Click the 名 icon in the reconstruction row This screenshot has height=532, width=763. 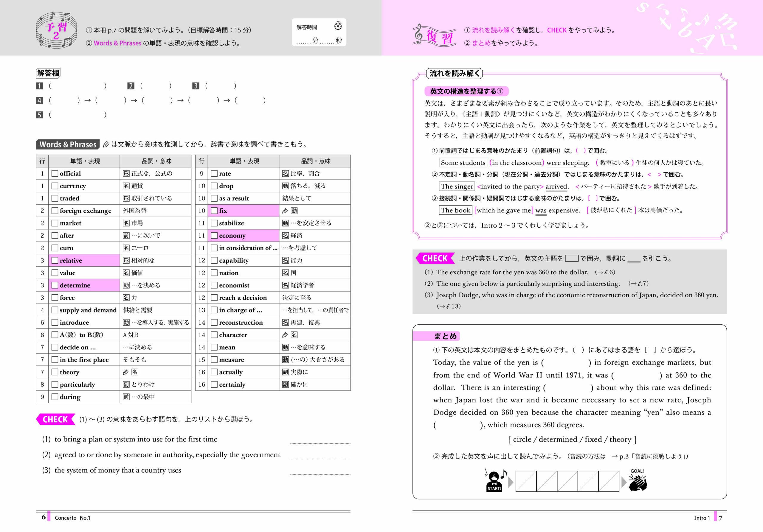[286, 323]
